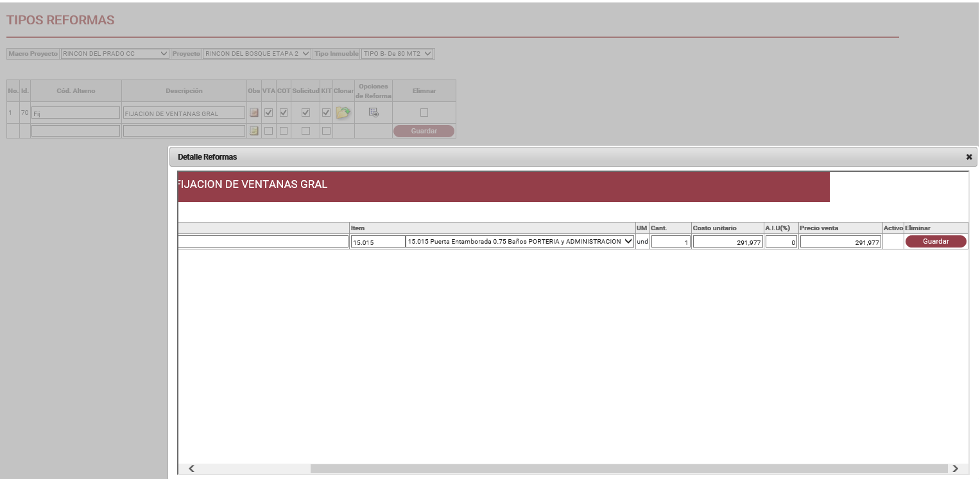The height and width of the screenshot is (479, 980).
Task: Click the Cant. quantity field
Action: pyautogui.click(x=671, y=242)
